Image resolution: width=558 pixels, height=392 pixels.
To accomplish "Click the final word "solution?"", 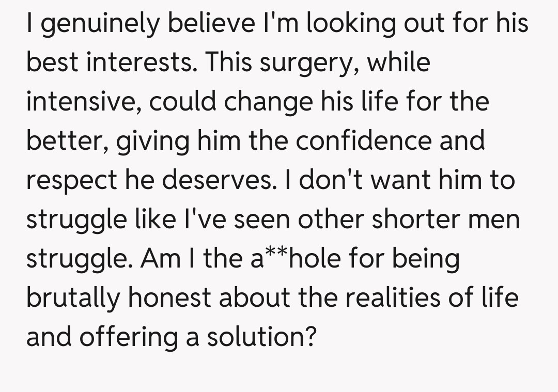I will [261, 338].
